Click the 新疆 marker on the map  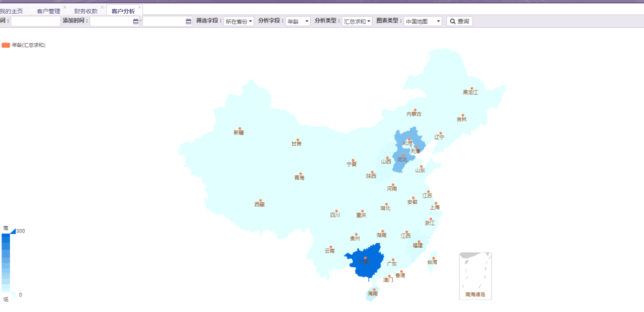pos(240,129)
